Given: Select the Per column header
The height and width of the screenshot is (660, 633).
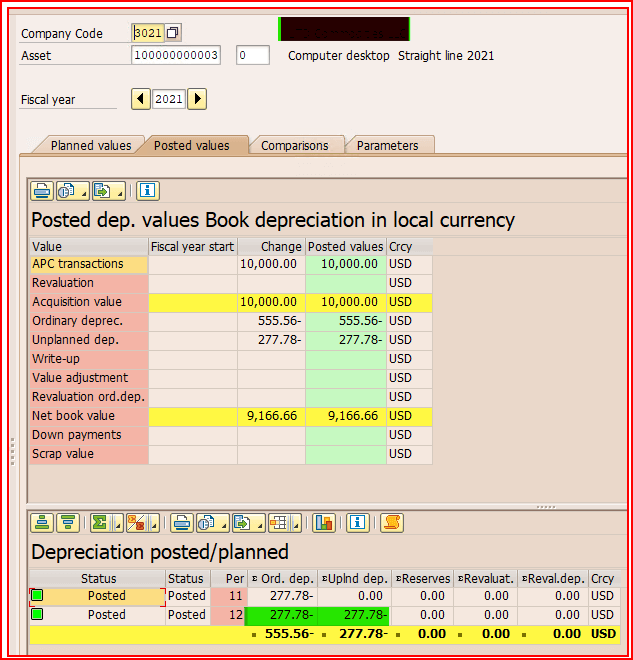Looking at the screenshot, I should click(x=229, y=579).
